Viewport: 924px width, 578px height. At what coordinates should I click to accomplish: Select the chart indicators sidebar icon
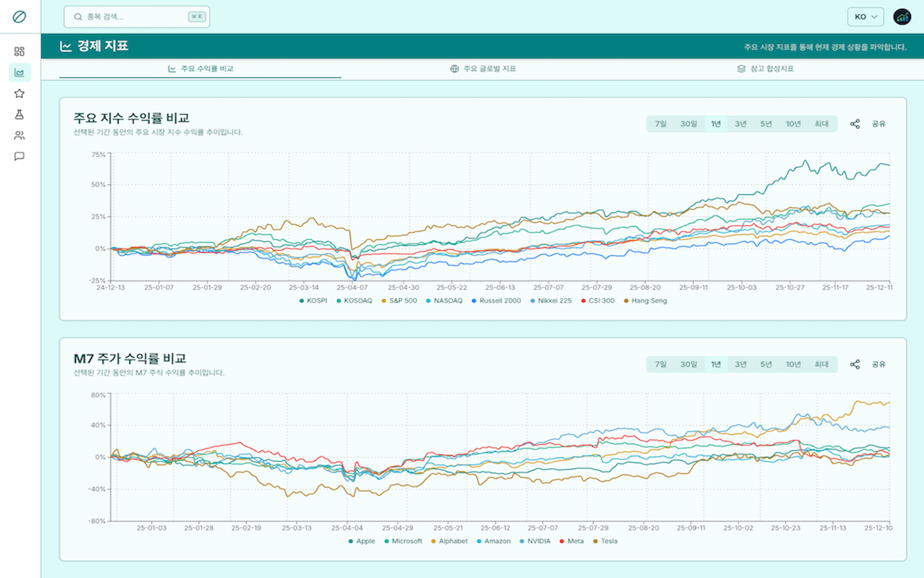pos(19,72)
